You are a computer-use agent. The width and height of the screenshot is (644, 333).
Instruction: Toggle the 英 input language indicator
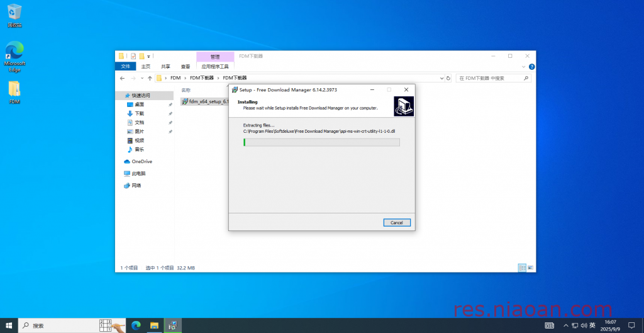[x=592, y=325]
